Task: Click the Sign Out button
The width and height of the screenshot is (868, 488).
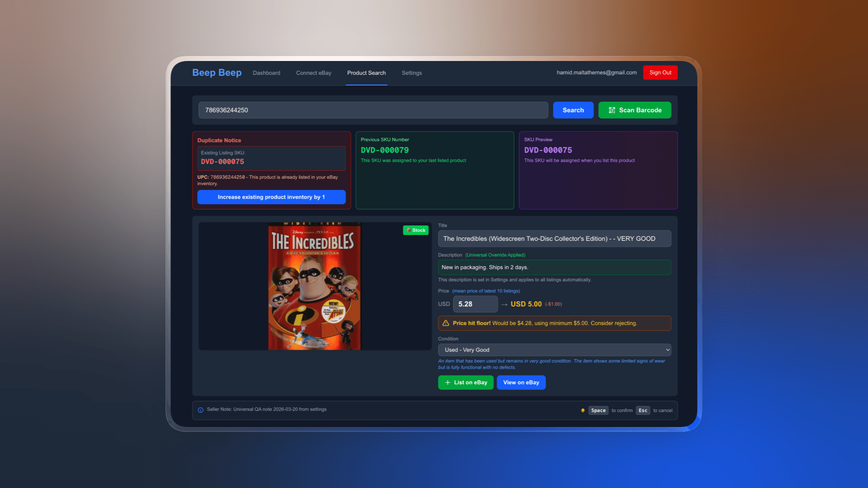Action: 660,72
